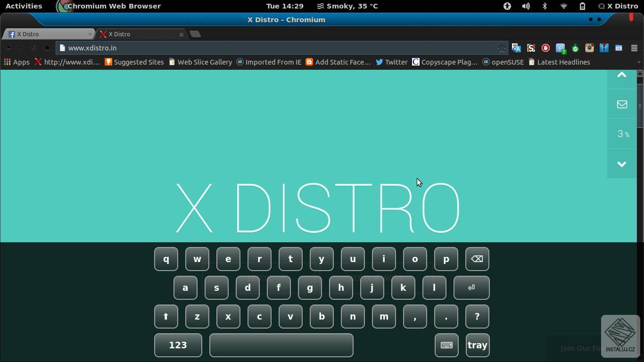Click the backspace key on the on-screen keyboard
Screen dimensions: 644x362
477,259
